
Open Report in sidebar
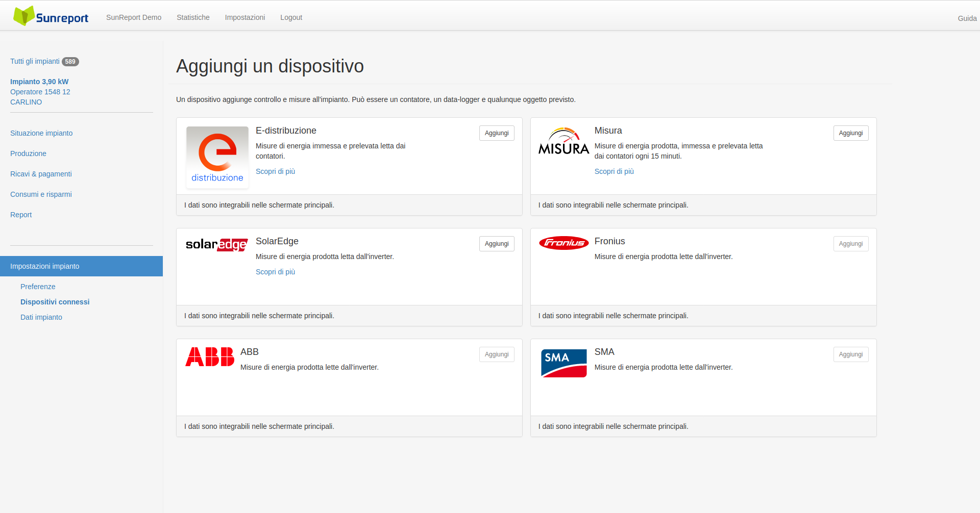[21, 215]
